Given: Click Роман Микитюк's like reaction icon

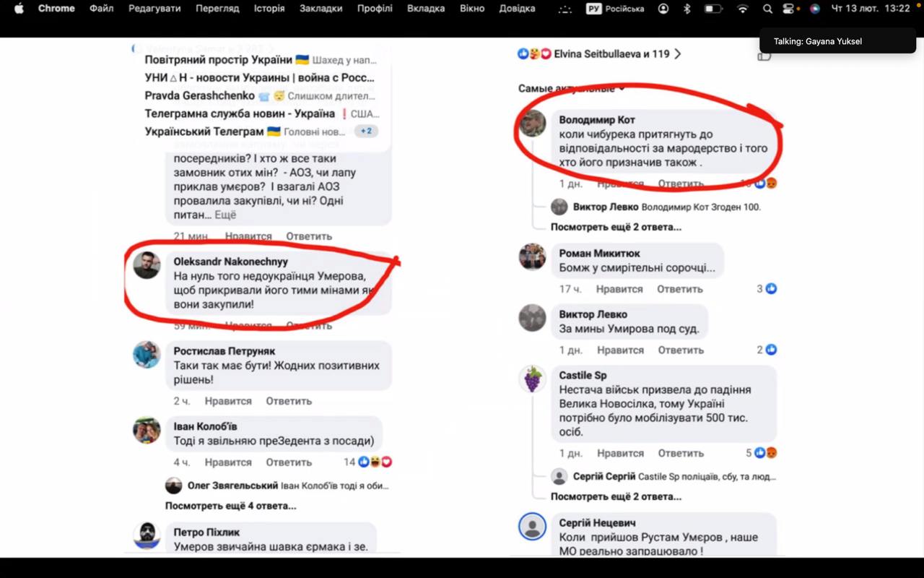Looking at the screenshot, I should tap(771, 289).
